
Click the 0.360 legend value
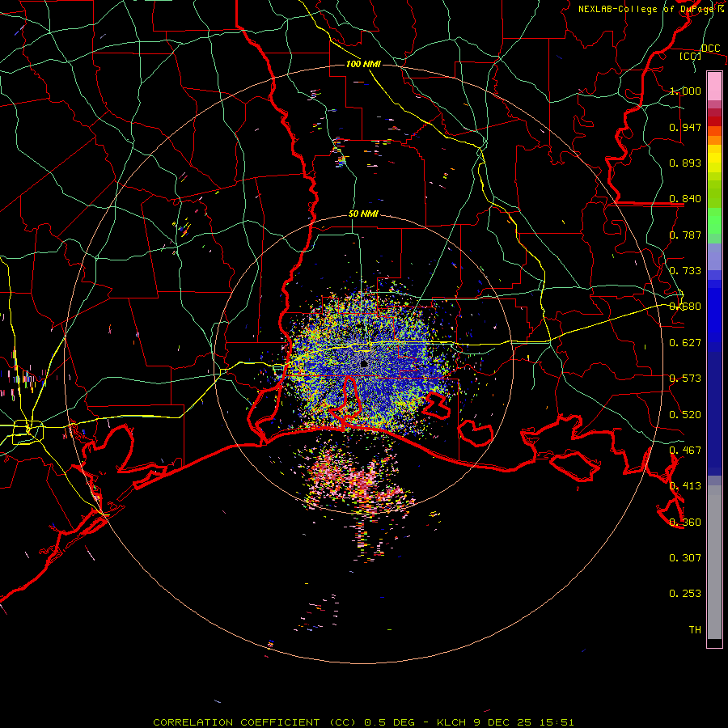pos(685,523)
